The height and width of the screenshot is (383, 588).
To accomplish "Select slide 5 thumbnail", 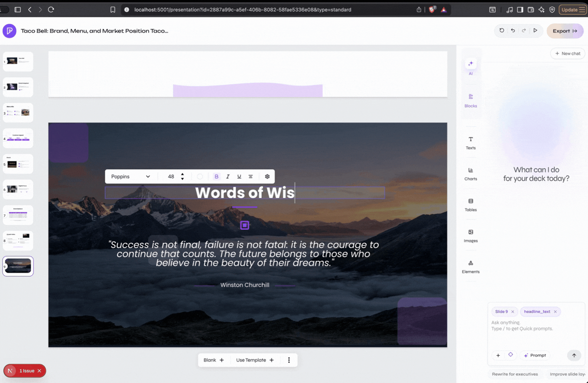I will point(18,164).
